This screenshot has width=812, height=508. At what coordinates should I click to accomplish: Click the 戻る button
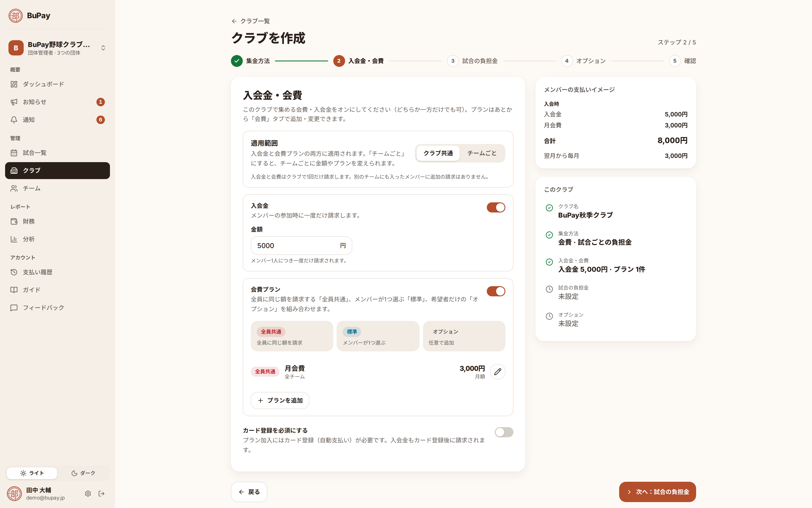pos(249,492)
